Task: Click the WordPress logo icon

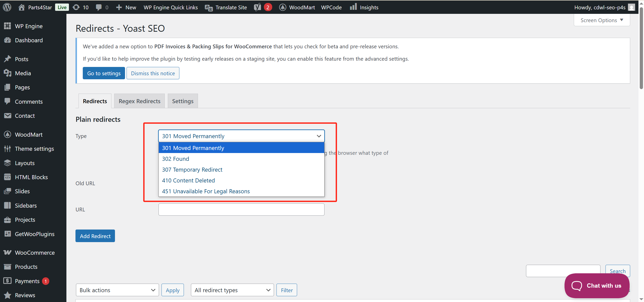Action: tap(7, 7)
